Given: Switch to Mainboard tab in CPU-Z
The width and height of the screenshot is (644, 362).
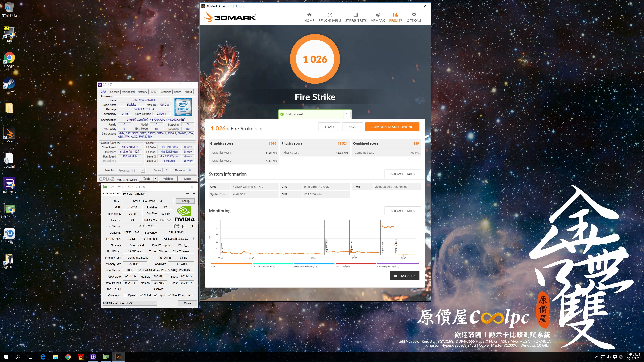Looking at the screenshot, I should click(128, 92).
